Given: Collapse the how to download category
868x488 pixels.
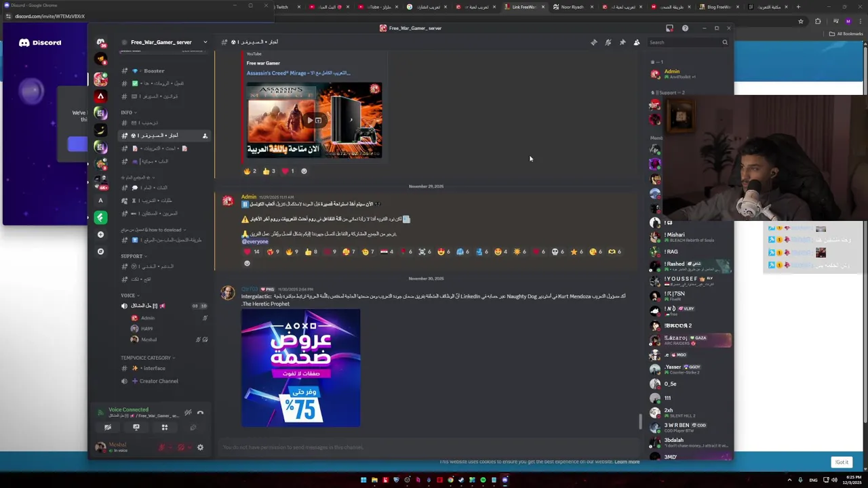Looking at the screenshot, I should coord(154,230).
